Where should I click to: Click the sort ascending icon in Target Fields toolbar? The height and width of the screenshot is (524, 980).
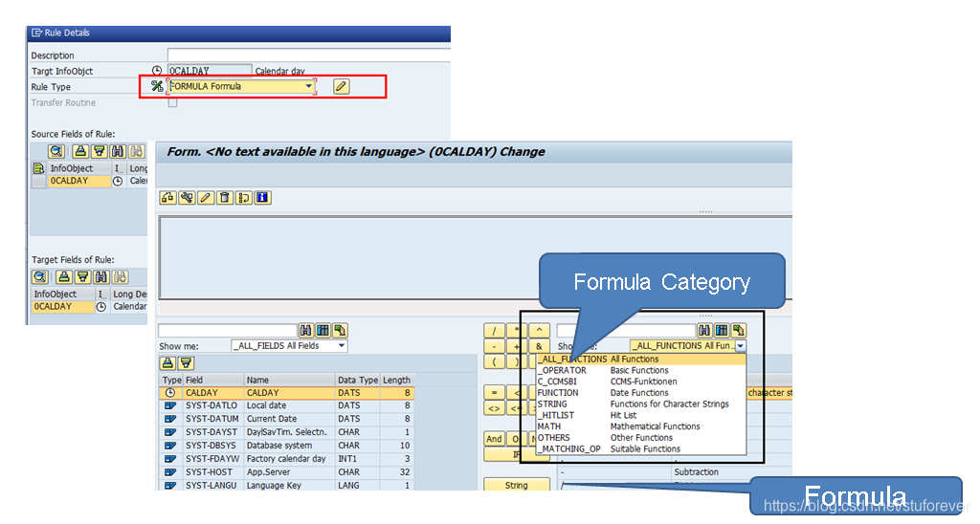(64, 276)
